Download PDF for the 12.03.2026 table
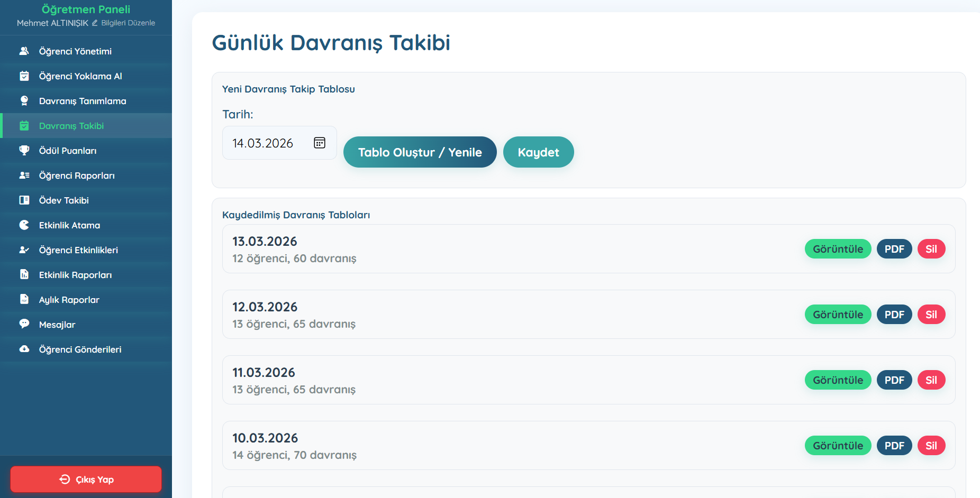 [x=894, y=315]
